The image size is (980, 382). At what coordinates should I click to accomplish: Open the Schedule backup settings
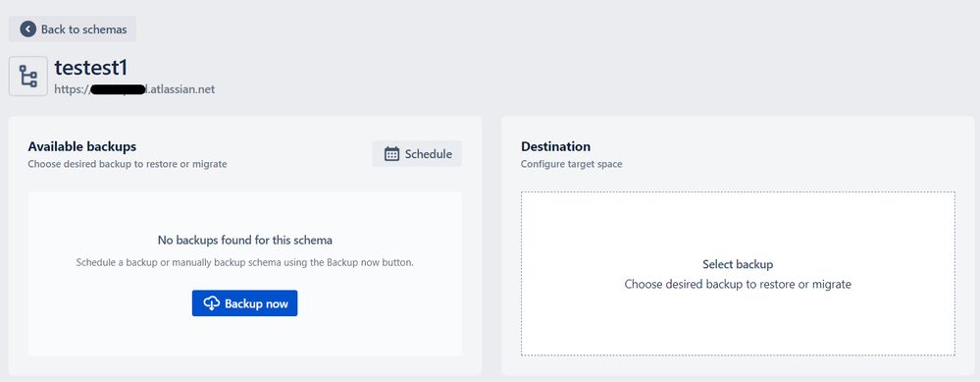417,154
